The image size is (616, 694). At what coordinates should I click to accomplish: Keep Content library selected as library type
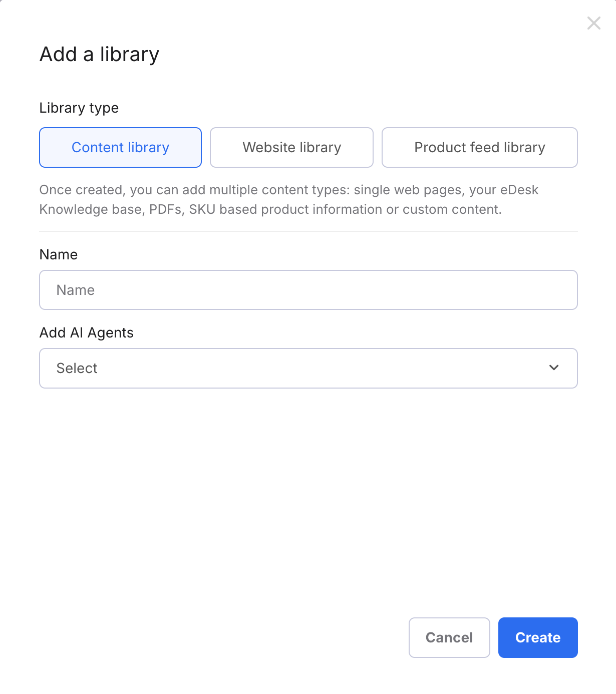120,147
